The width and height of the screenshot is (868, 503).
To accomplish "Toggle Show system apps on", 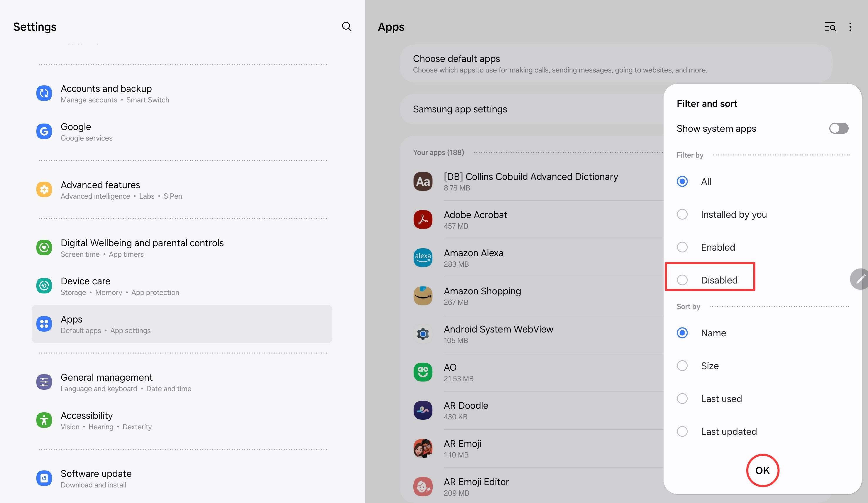I will pos(838,128).
